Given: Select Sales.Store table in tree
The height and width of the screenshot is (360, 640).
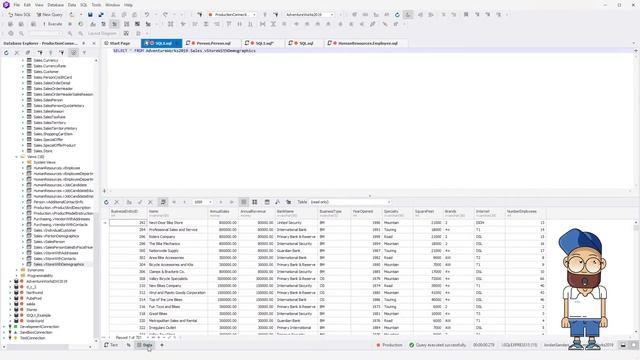Looking at the screenshot, I should coord(43,151).
